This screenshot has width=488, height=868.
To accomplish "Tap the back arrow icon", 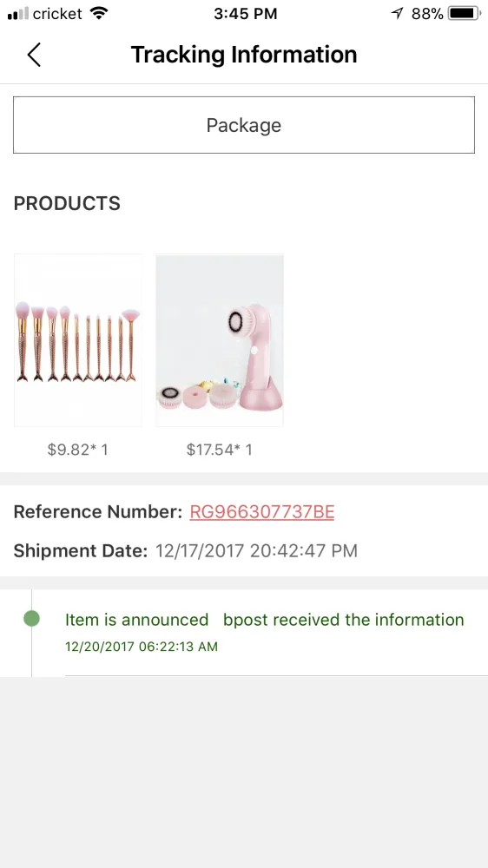I will (x=34, y=55).
